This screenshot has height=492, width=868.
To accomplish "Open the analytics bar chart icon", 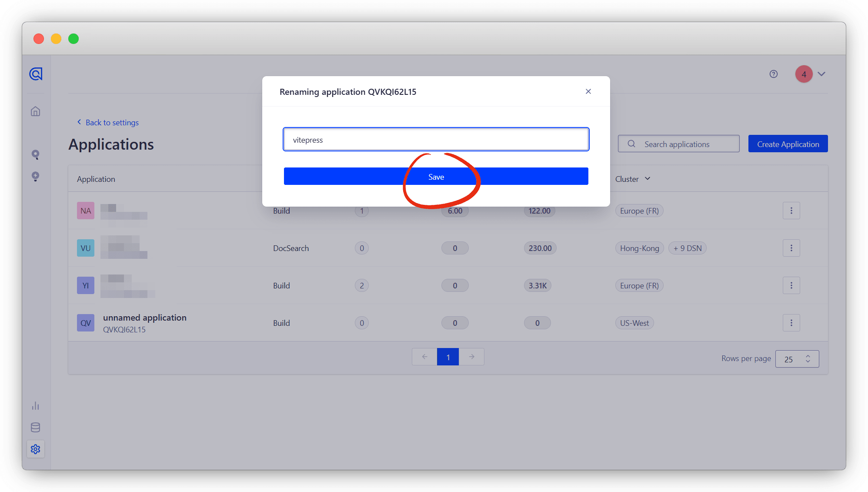I will tap(36, 406).
